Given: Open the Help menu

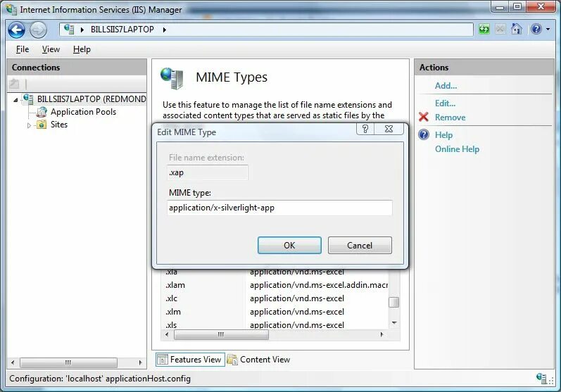Looking at the screenshot, I should [x=82, y=49].
